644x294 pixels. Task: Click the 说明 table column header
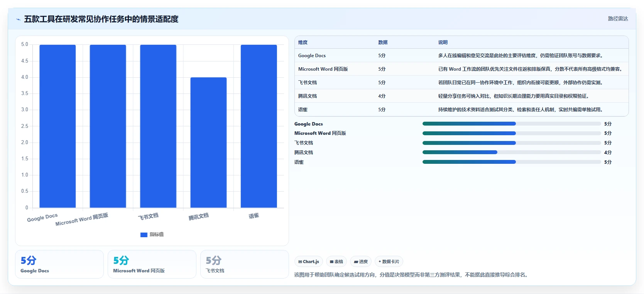click(x=443, y=42)
